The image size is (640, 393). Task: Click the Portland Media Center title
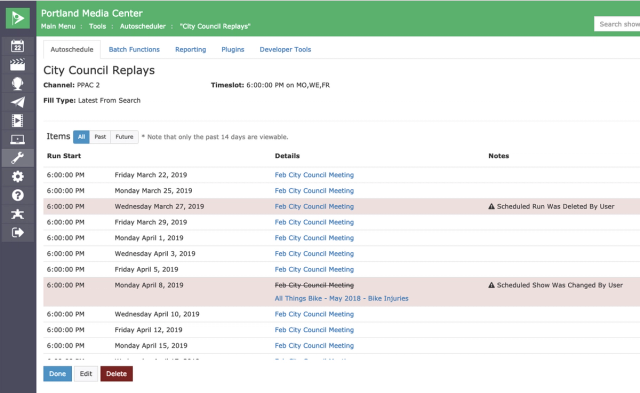point(92,13)
